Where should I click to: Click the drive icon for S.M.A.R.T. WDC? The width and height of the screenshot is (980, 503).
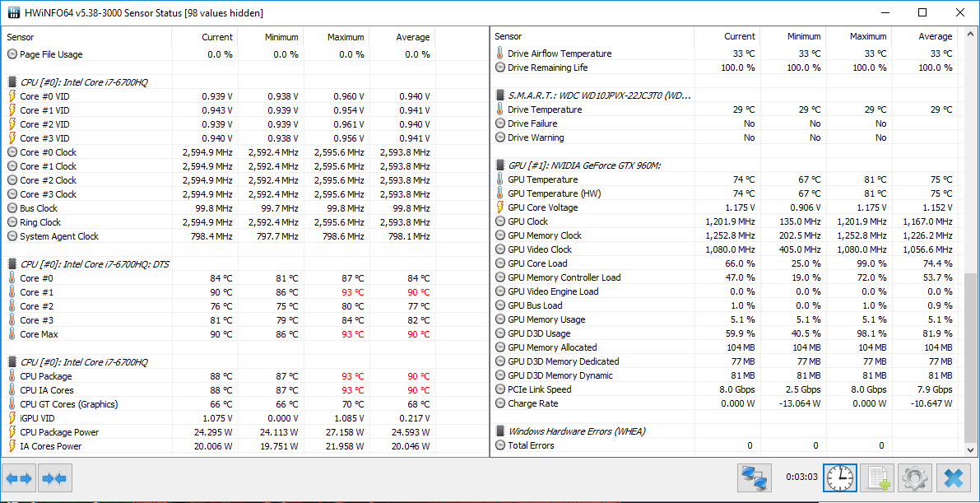tap(500, 95)
